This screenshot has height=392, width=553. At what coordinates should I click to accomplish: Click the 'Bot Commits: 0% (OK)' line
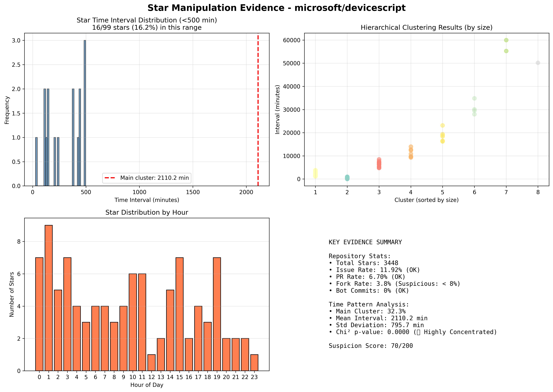click(x=369, y=291)
